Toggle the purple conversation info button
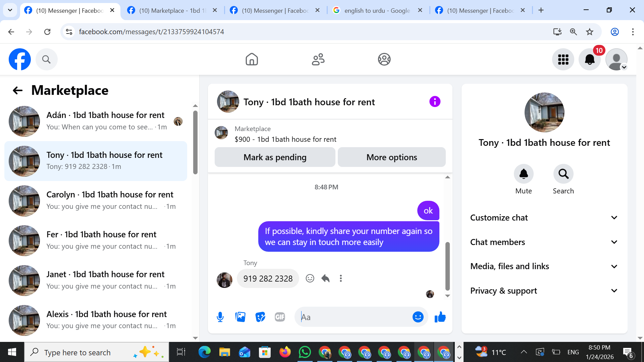 (435, 102)
